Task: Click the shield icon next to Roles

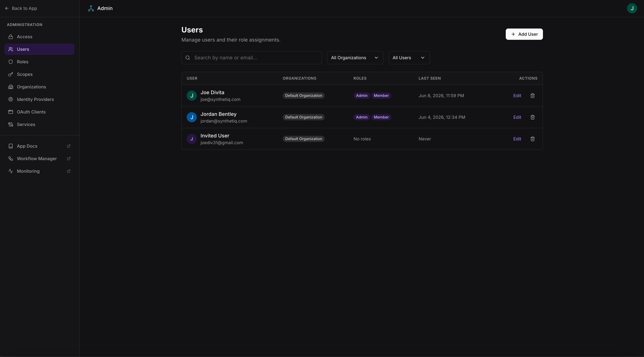Action: click(11, 62)
